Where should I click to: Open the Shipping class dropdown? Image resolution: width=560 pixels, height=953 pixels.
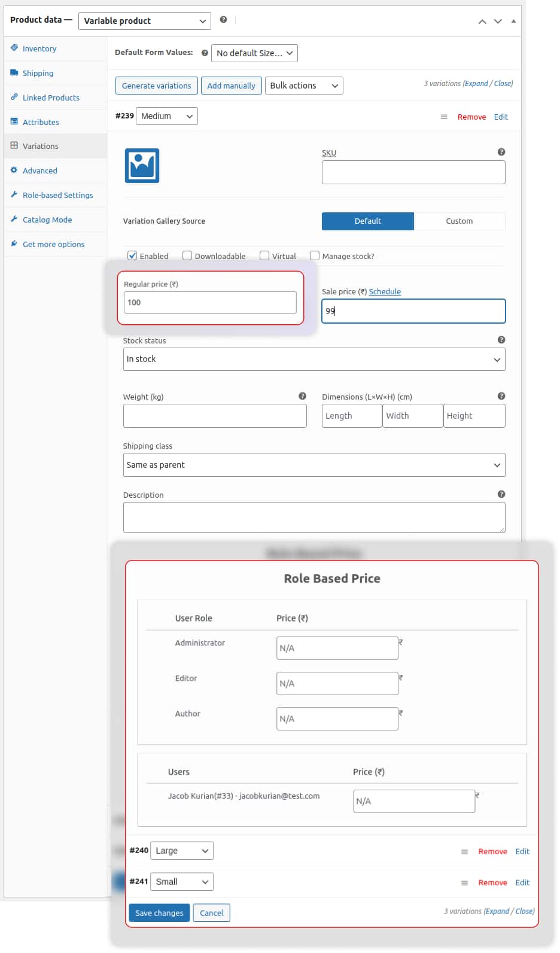pos(314,465)
